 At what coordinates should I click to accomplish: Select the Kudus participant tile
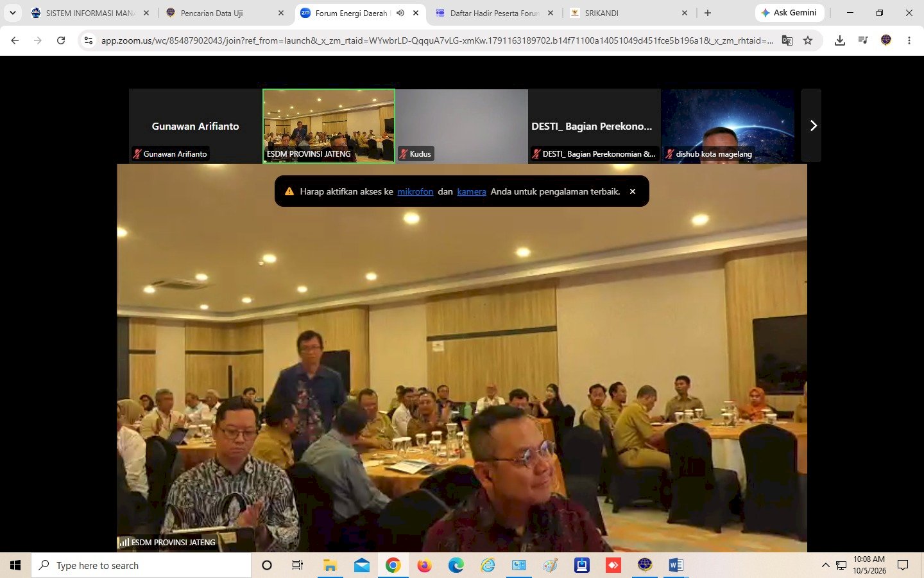(x=461, y=126)
